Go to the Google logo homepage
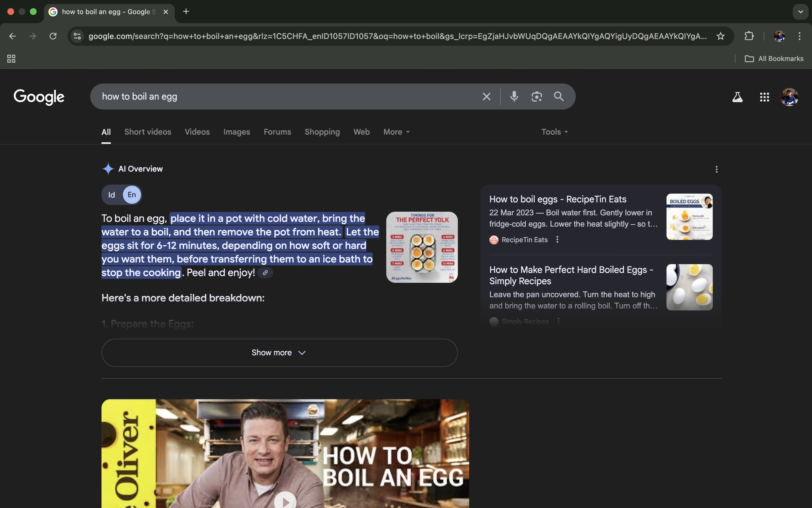The width and height of the screenshot is (812, 508). coord(39,97)
